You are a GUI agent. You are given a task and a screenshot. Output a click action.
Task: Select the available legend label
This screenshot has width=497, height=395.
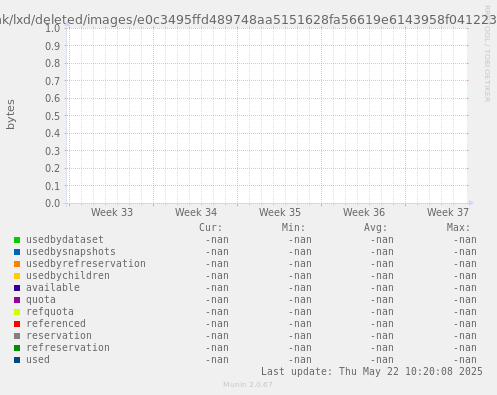click(x=53, y=288)
